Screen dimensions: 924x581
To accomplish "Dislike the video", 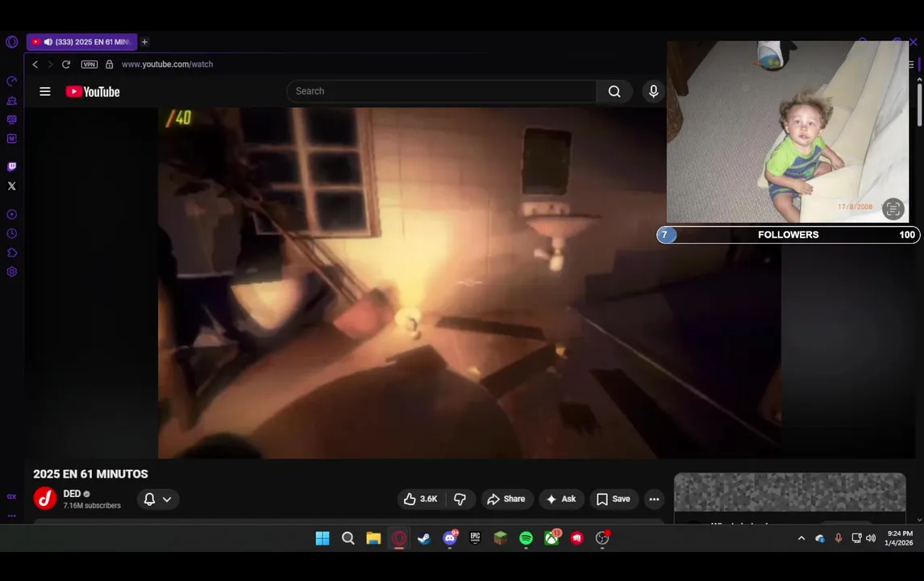I will (x=460, y=499).
